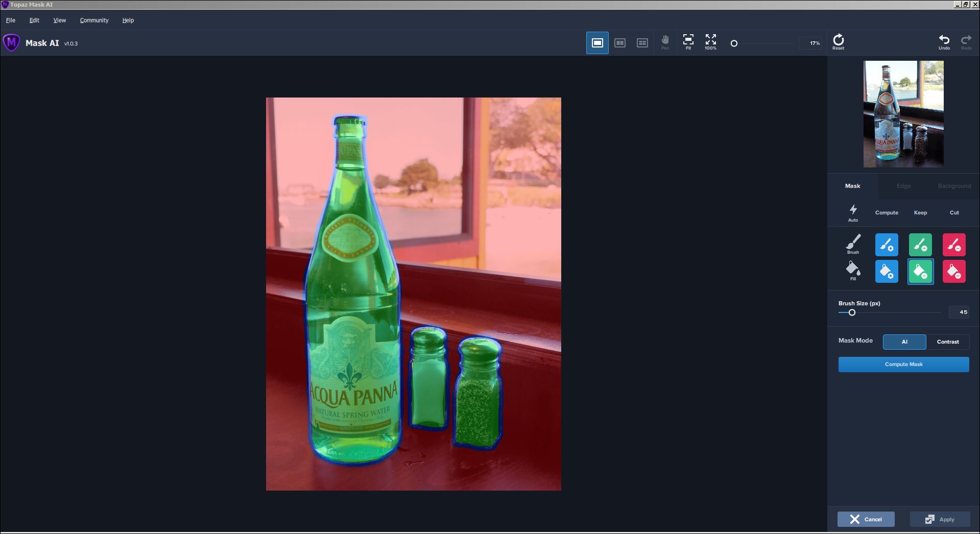Set Mask Mode to Contrast
Screen dimensions: 980x534
click(x=947, y=342)
